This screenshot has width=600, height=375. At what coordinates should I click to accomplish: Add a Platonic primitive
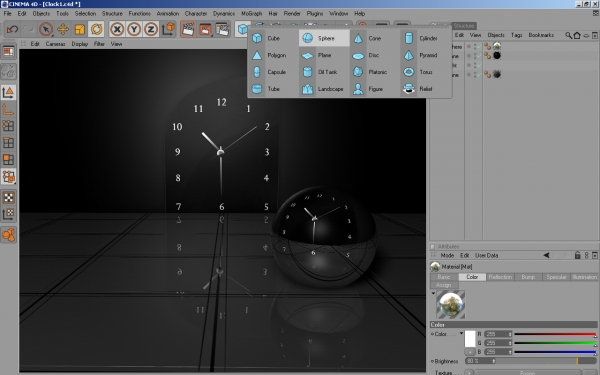tap(374, 72)
